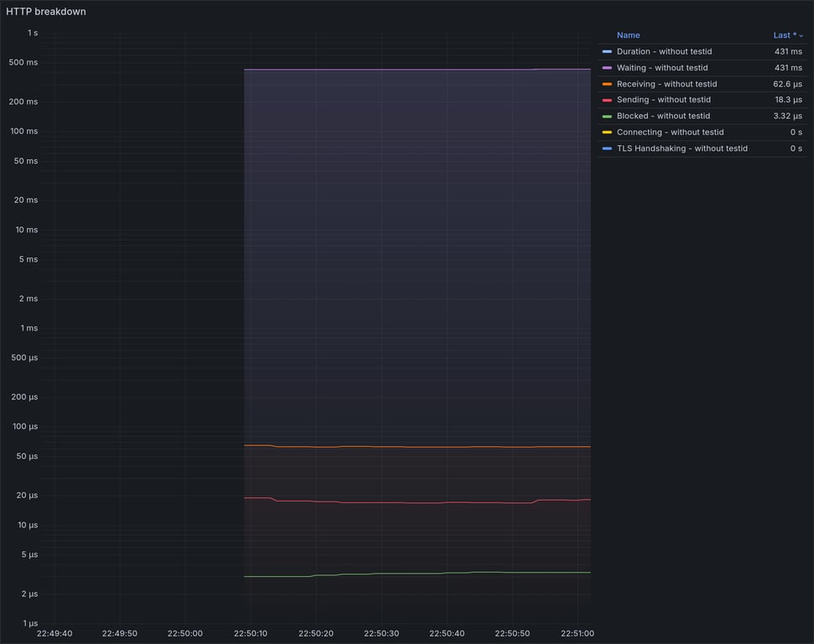The width and height of the screenshot is (814, 644).
Task: Click the 0 s TLS Handshaking value
Action: (796, 148)
